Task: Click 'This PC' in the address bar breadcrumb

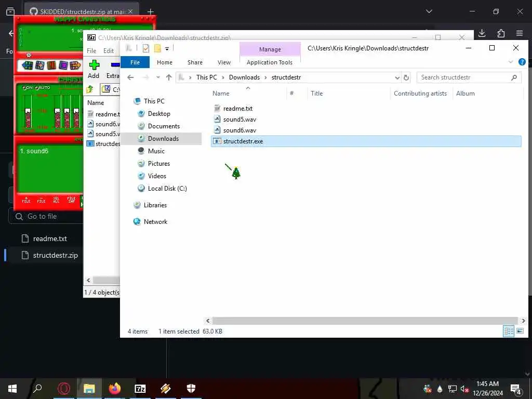Action: 206,77
